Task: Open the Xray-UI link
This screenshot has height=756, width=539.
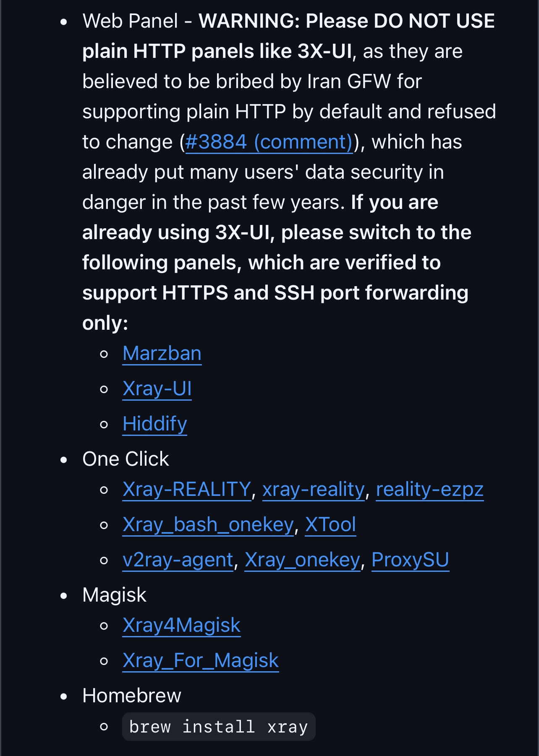Action: 157,389
